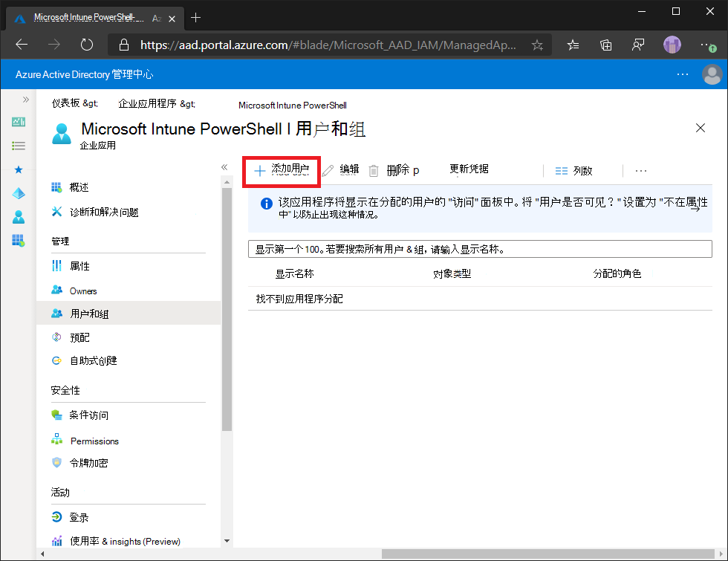Click the resource menu vertical scrollbar

[x=227, y=309]
